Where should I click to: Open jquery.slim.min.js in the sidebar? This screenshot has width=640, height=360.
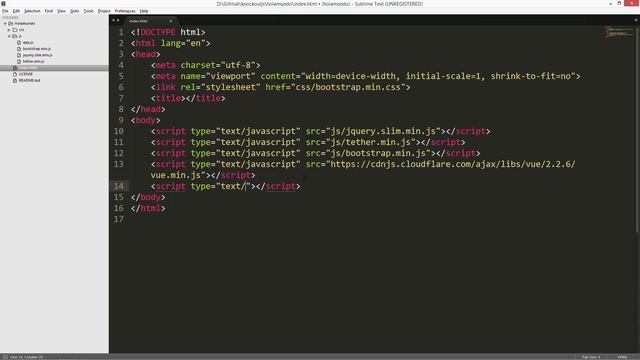(37, 55)
